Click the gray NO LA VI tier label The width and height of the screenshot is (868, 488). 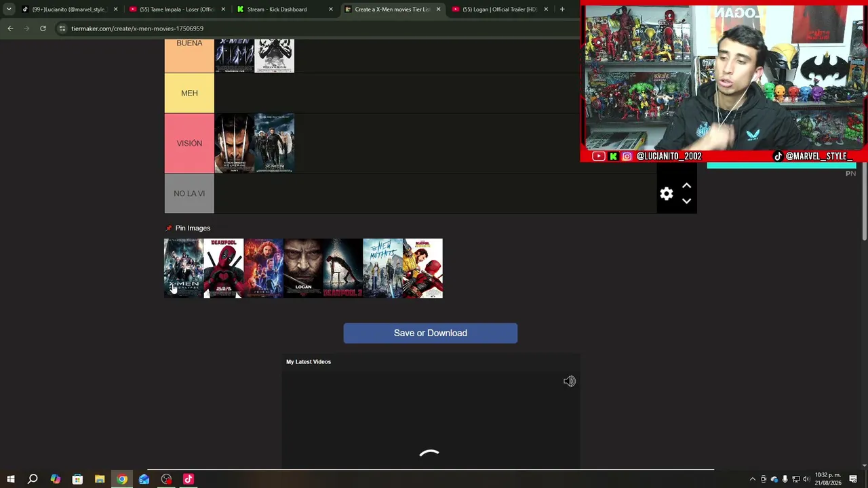point(189,194)
